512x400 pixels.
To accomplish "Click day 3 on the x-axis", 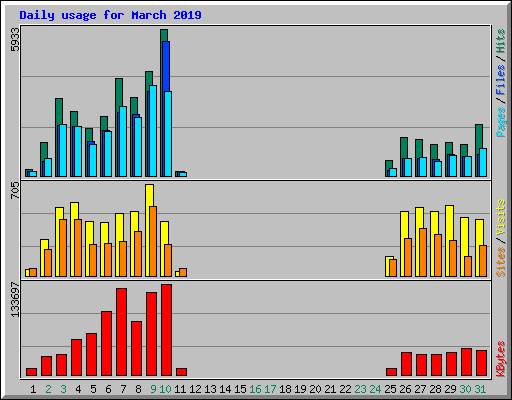I will (x=63, y=389).
